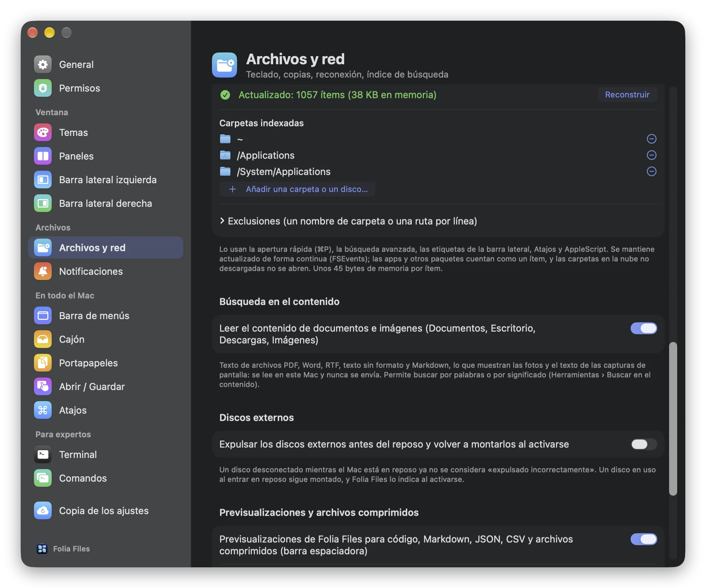Screen dimensions: 706x588
Task: Open Portapapeles clipboard icon
Action: 43,363
